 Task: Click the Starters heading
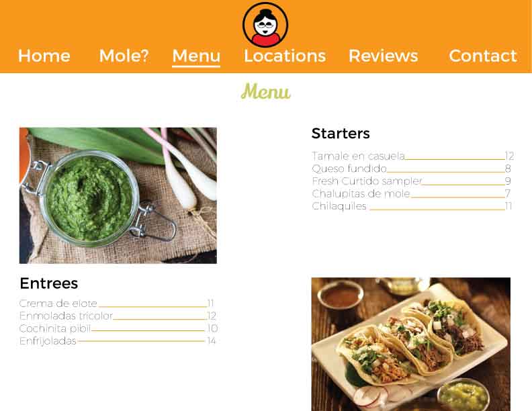point(341,133)
